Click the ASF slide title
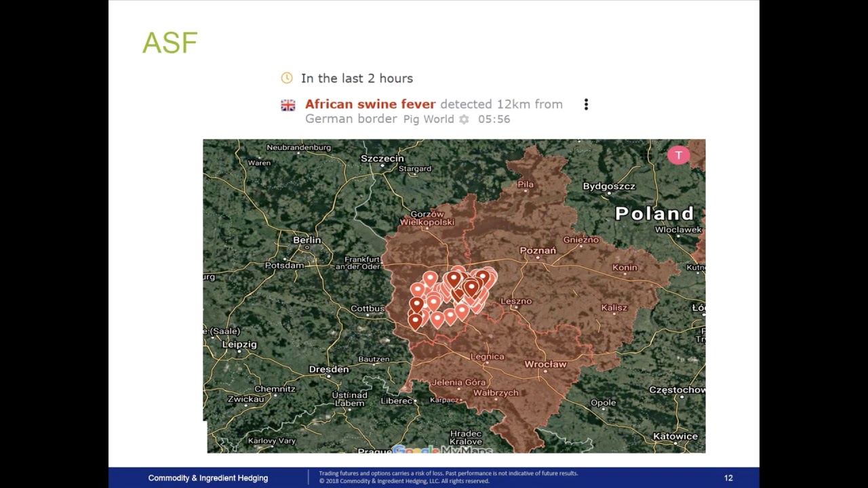The height and width of the screenshot is (488, 868). click(x=170, y=43)
